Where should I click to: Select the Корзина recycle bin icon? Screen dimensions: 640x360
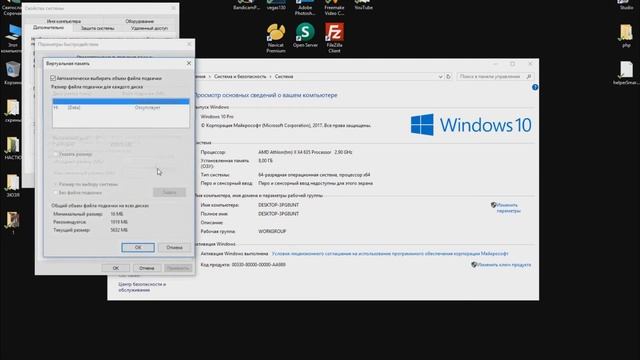(12, 73)
